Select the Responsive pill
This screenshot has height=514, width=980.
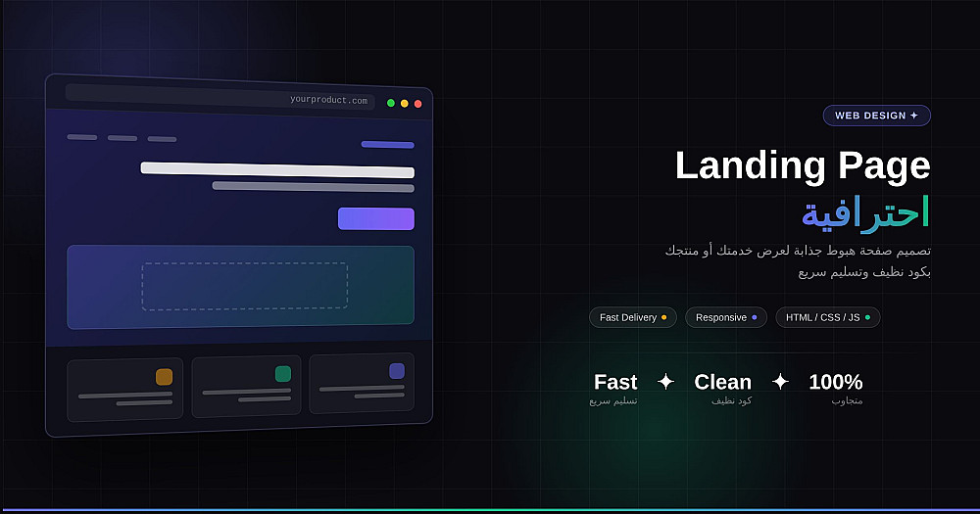pyautogui.click(x=725, y=317)
